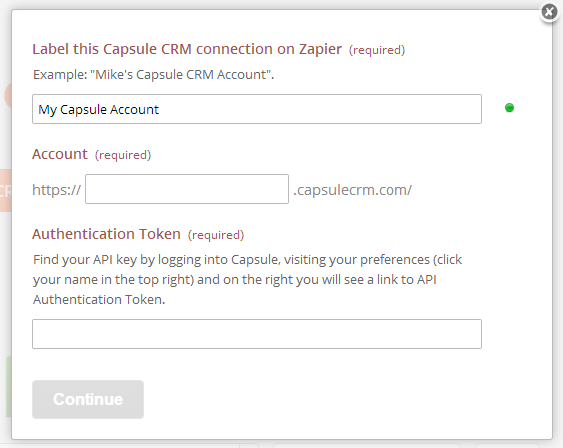
Task: Click the words 'API Authentication Token' in help text
Action: pos(234,289)
